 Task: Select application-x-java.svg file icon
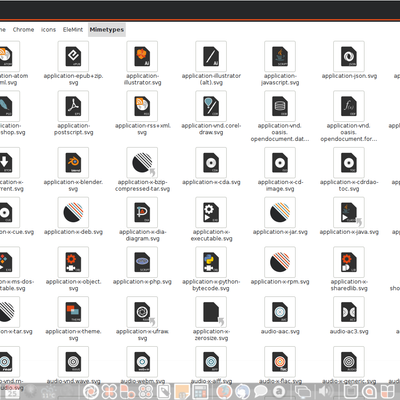(349, 212)
